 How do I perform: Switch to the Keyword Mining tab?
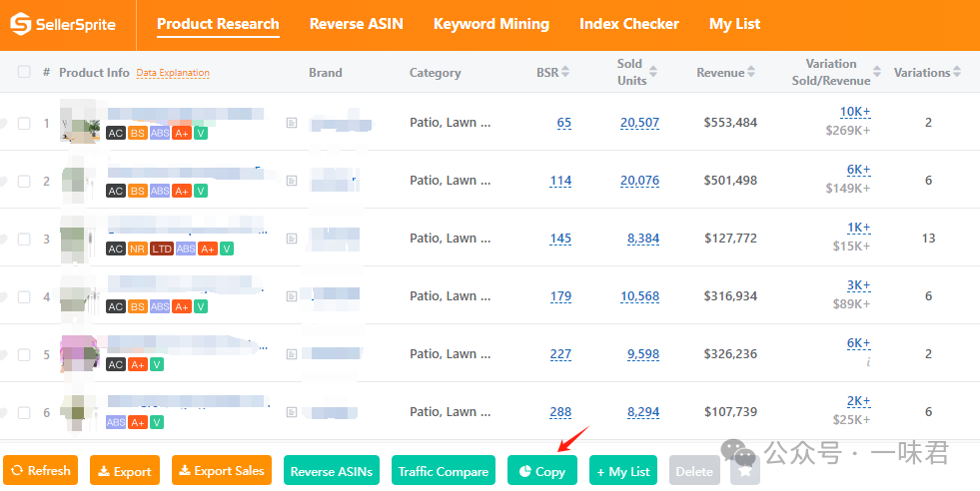490,24
